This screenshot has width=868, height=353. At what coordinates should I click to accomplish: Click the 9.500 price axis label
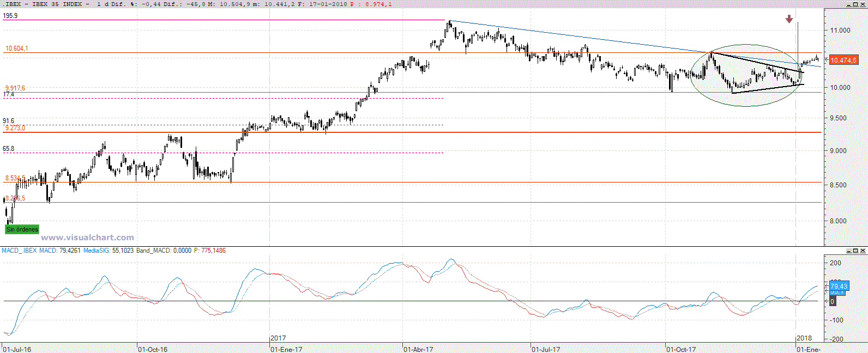839,118
